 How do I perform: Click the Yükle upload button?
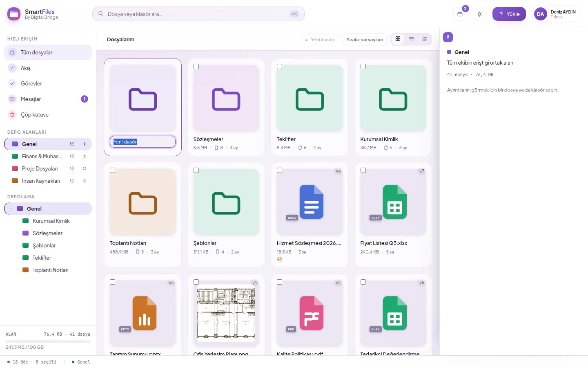pyautogui.click(x=509, y=14)
